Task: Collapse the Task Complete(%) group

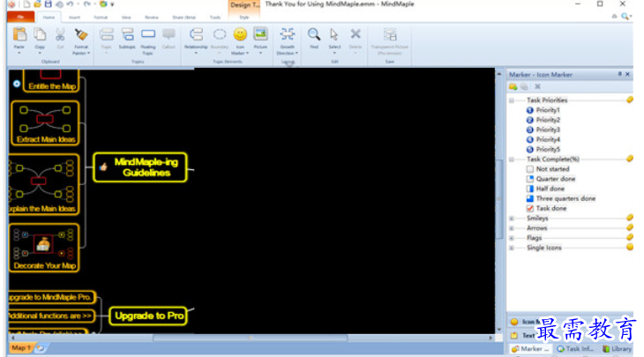Action: pos(512,160)
